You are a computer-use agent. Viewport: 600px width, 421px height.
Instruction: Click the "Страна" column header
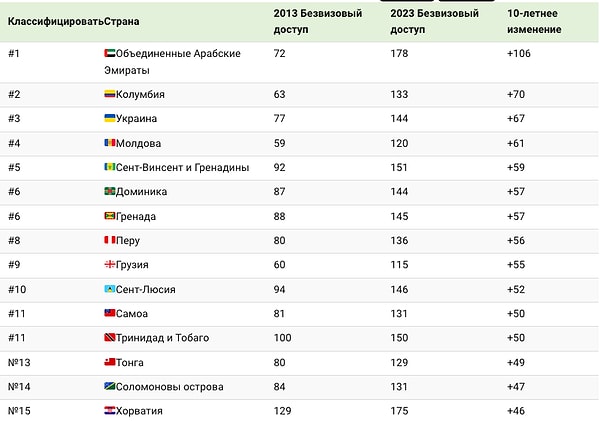122,20
